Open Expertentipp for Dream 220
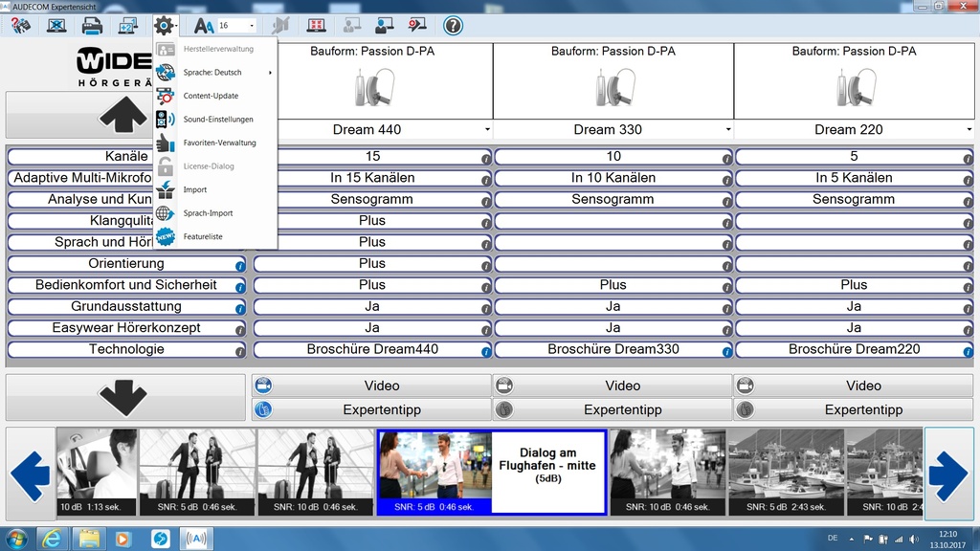The image size is (980, 551). (x=854, y=409)
